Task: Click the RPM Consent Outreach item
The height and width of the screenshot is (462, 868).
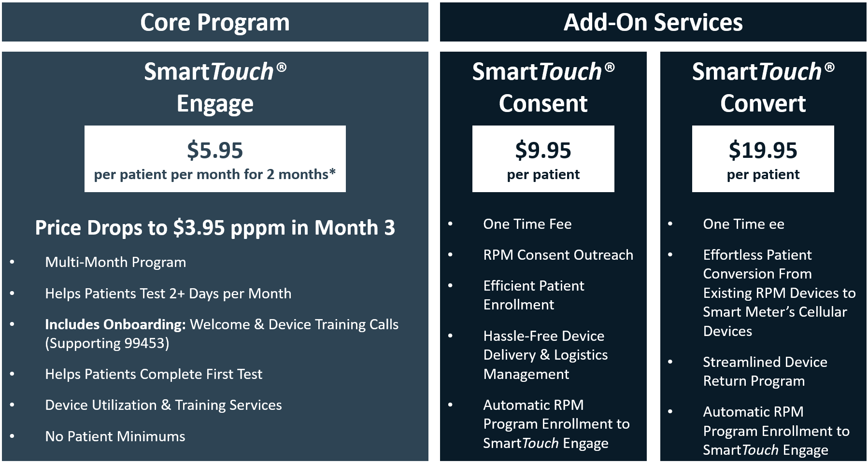Action: 558,255
